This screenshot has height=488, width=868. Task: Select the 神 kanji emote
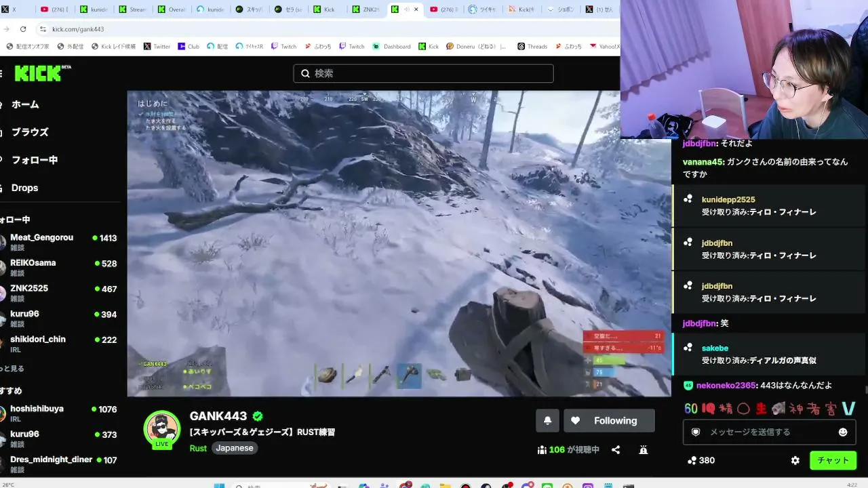(x=796, y=409)
